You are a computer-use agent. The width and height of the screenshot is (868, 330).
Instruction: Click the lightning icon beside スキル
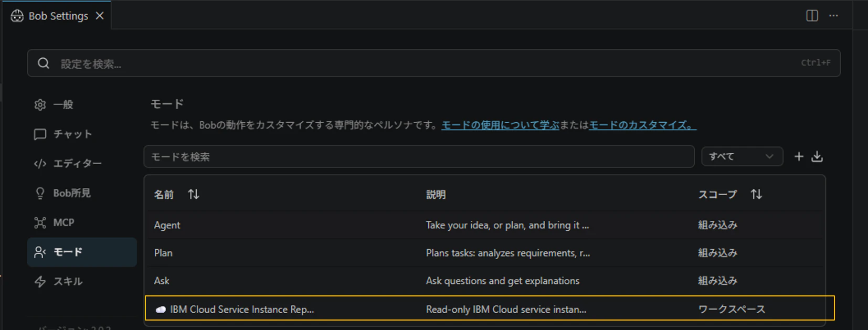40,282
